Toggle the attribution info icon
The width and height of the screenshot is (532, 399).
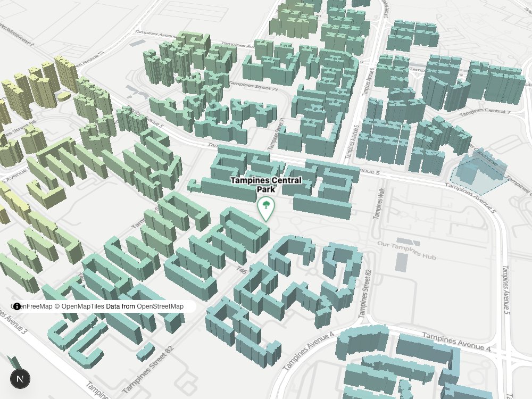[x=16, y=306]
